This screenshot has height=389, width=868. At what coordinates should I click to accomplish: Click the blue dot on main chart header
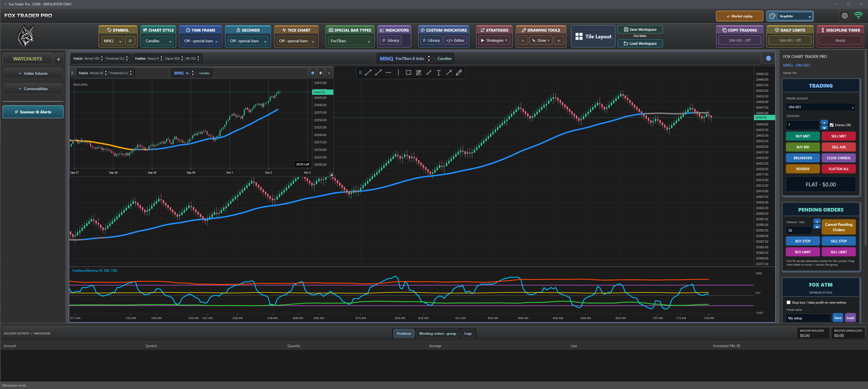(x=769, y=58)
